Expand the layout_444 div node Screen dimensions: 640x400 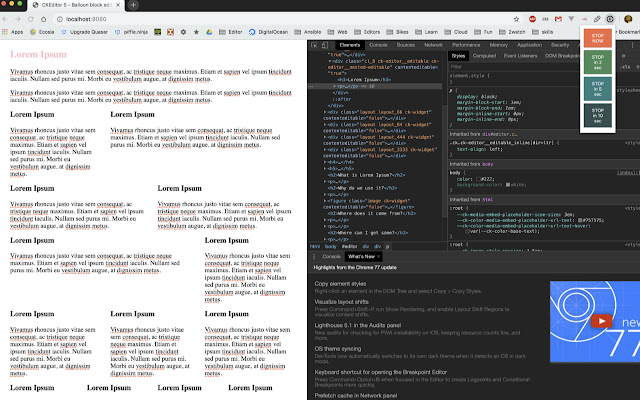coord(325,137)
